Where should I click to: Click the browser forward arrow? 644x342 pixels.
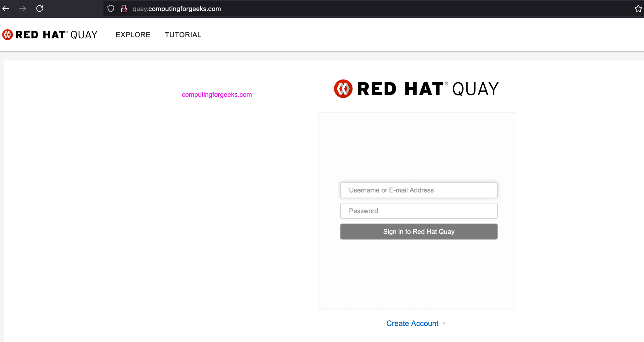23,8
